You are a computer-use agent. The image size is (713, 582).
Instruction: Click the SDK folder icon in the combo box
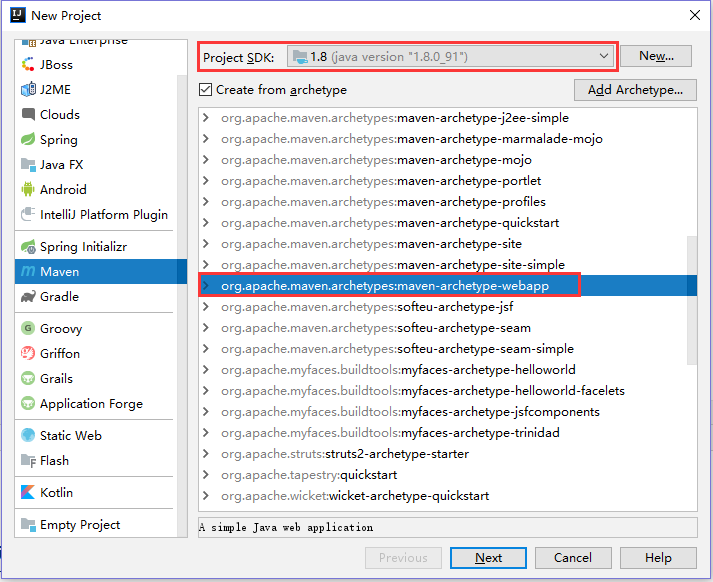[x=300, y=57]
